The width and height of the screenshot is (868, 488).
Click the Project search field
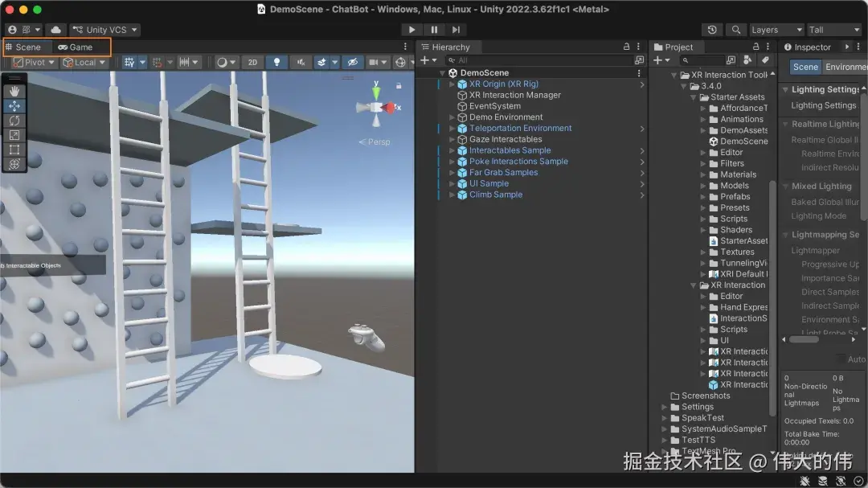[x=703, y=60]
